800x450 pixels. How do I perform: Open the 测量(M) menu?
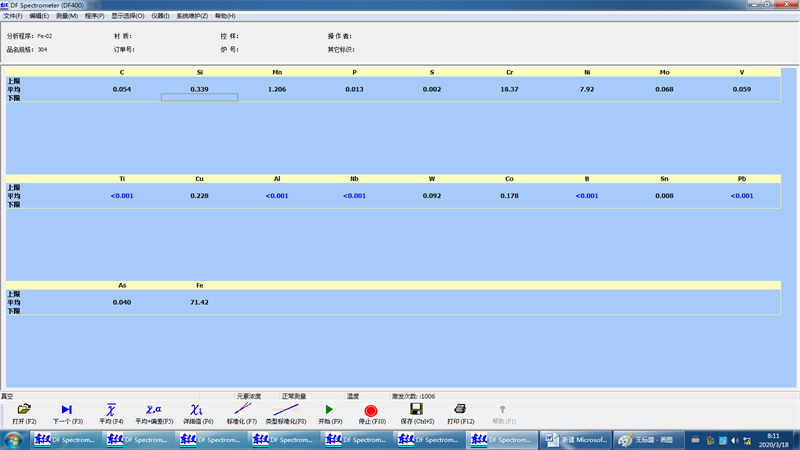point(67,16)
